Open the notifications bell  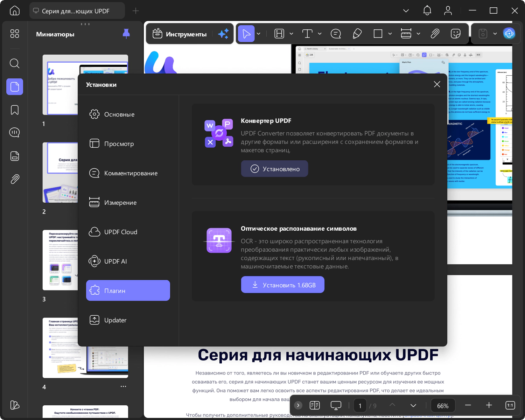click(427, 10)
